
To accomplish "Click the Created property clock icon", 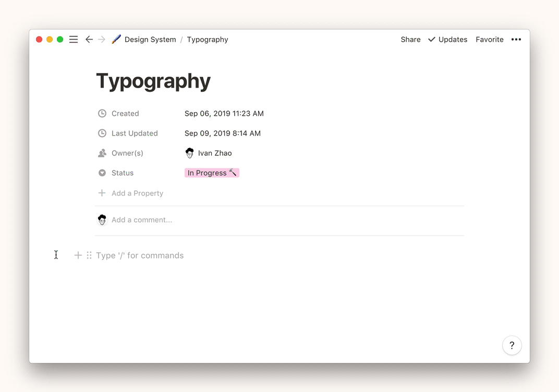I will [102, 114].
